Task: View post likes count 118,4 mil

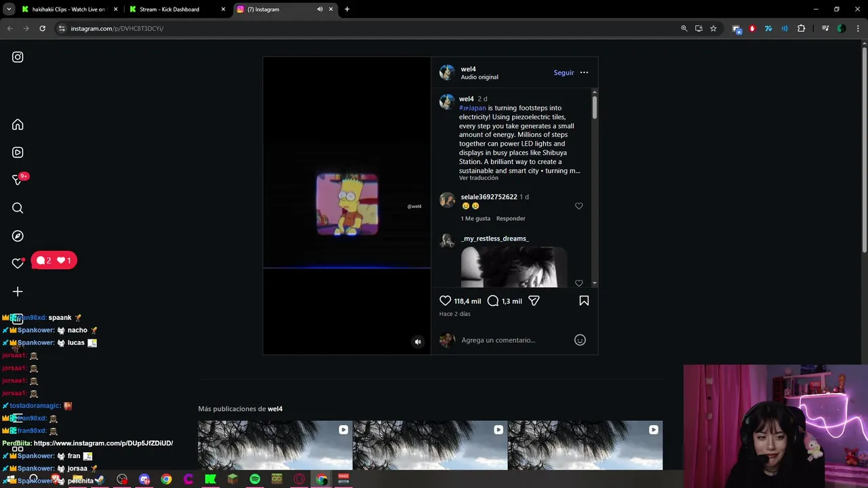Action: coord(467,301)
